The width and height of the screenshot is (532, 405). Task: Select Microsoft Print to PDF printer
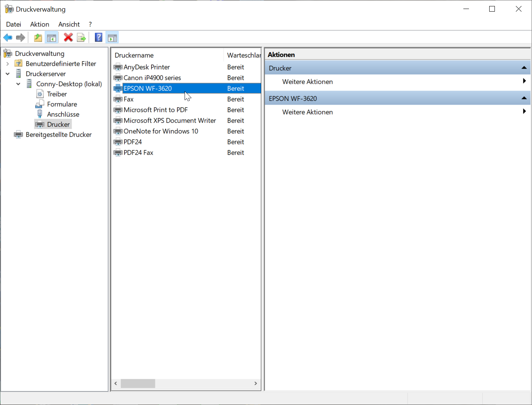[155, 110]
